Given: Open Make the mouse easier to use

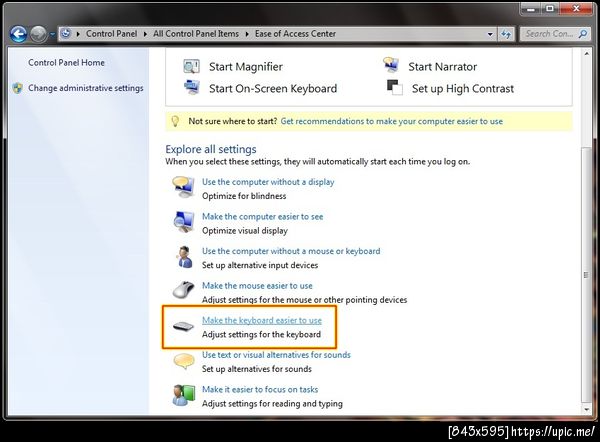Looking at the screenshot, I should [x=257, y=285].
